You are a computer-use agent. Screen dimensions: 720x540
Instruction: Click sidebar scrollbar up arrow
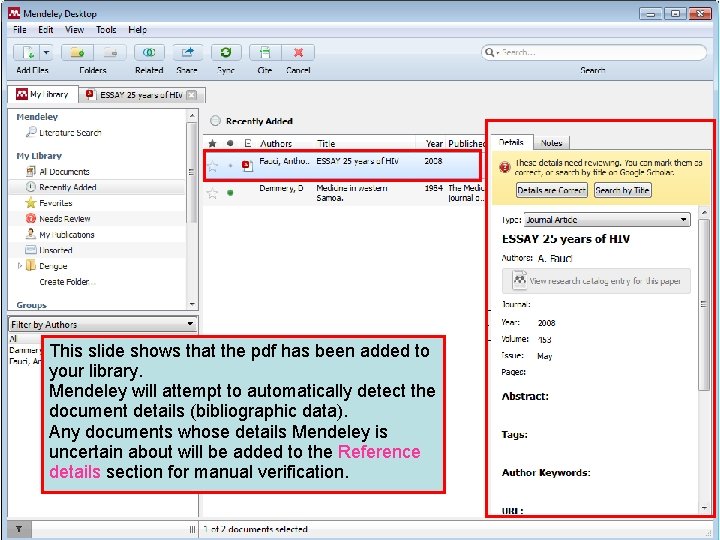pyautogui.click(x=192, y=115)
